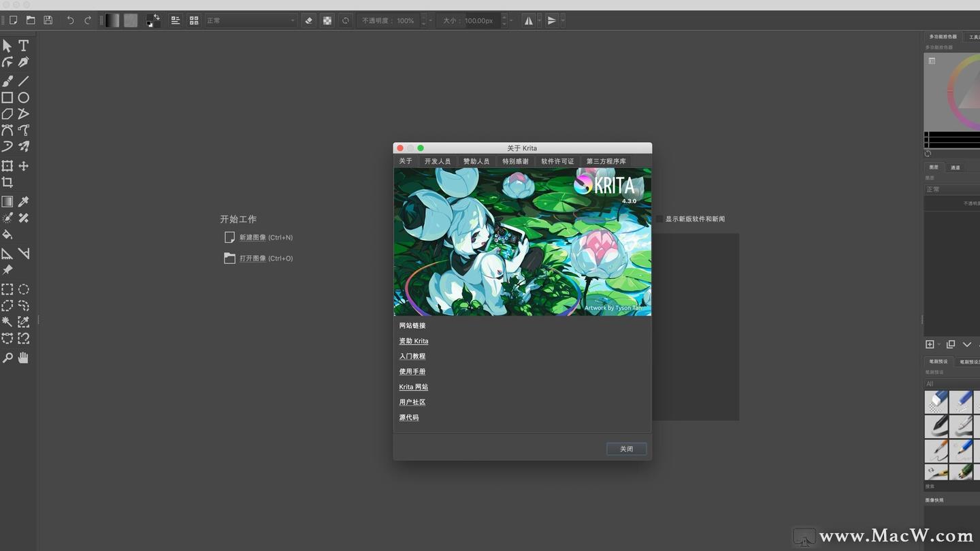Image resolution: width=980 pixels, height=551 pixels.
Task: Open the brush preset tag filter All dropdown
Action: pyautogui.click(x=952, y=384)
